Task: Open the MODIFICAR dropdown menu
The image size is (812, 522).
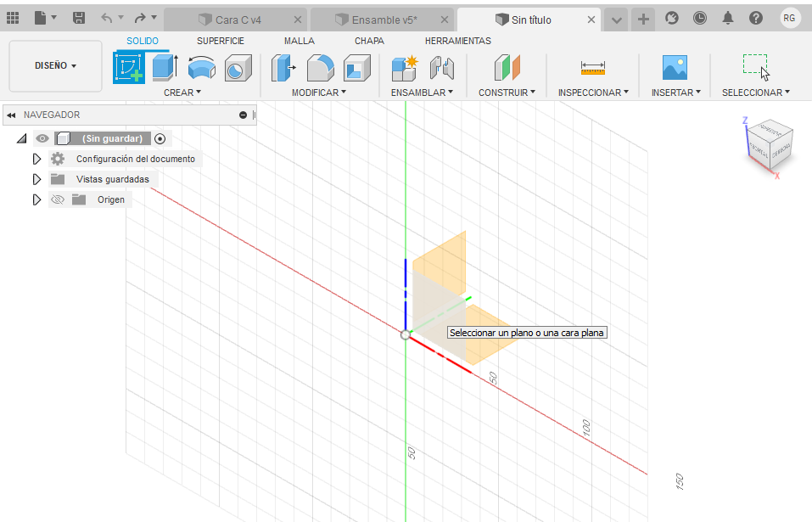Action: coord(318,93)
